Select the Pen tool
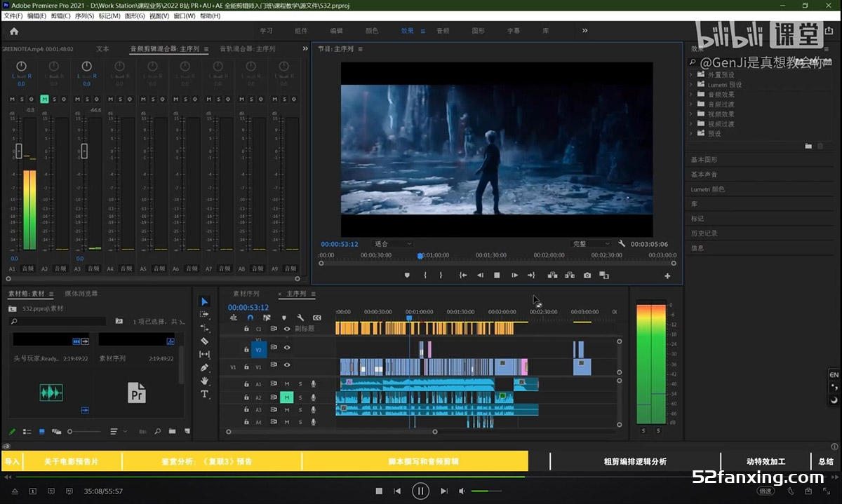Viewport: 842px width, 504px height. pyautogui.click(x=205, y=367)
